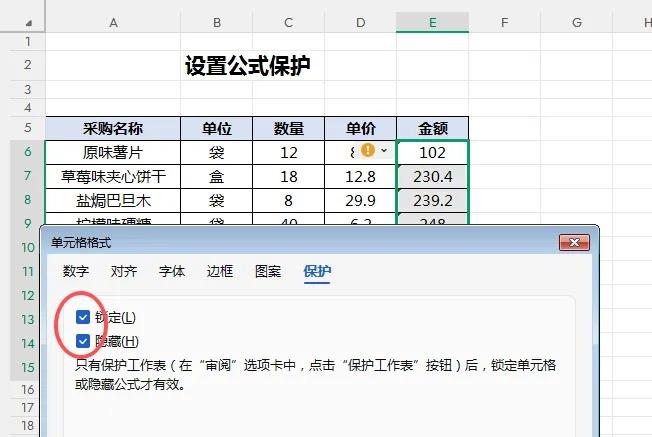Viewport: 652px width, 437px height.
Task: Select the cell 原味薯片
Action: pos(113,153)
